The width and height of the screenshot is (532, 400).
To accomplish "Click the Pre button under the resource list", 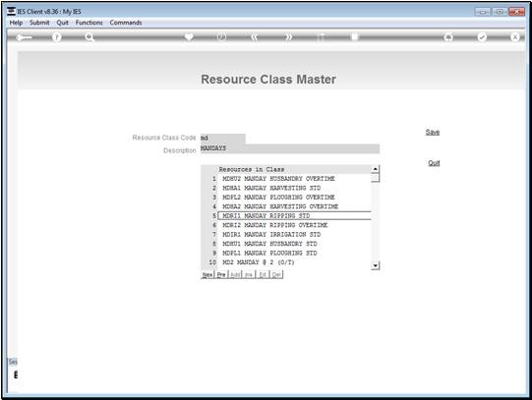I will [221, 274].
